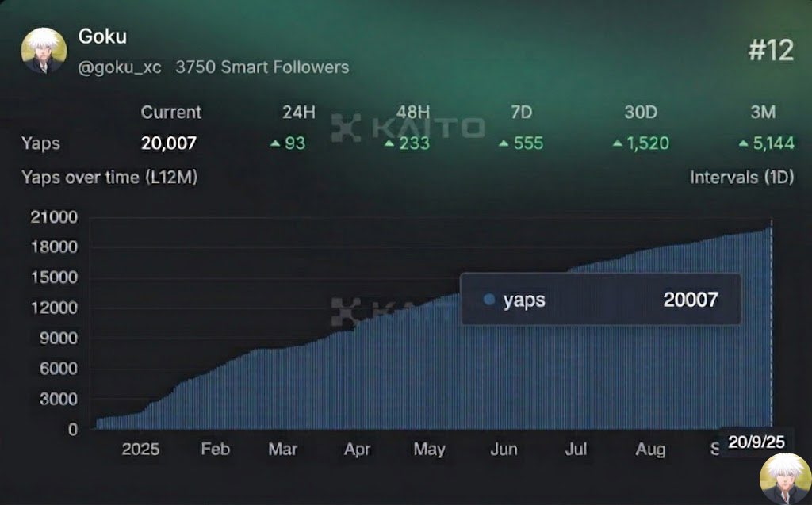The height and width of the screenshot is (505, 812).
Task: Open the 3M timeframe selector
Action: pyautogui.click(x=764, y=113)
